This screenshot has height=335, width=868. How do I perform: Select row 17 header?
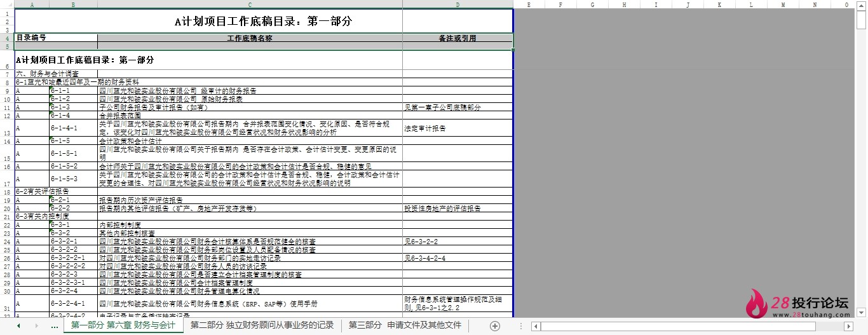pos(7,179)
